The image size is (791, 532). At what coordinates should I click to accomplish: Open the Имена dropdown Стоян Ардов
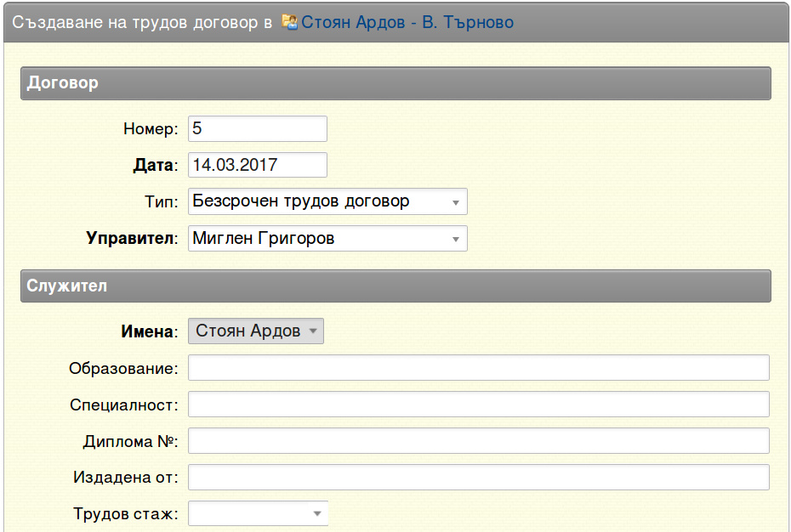(x=256, y=331)
